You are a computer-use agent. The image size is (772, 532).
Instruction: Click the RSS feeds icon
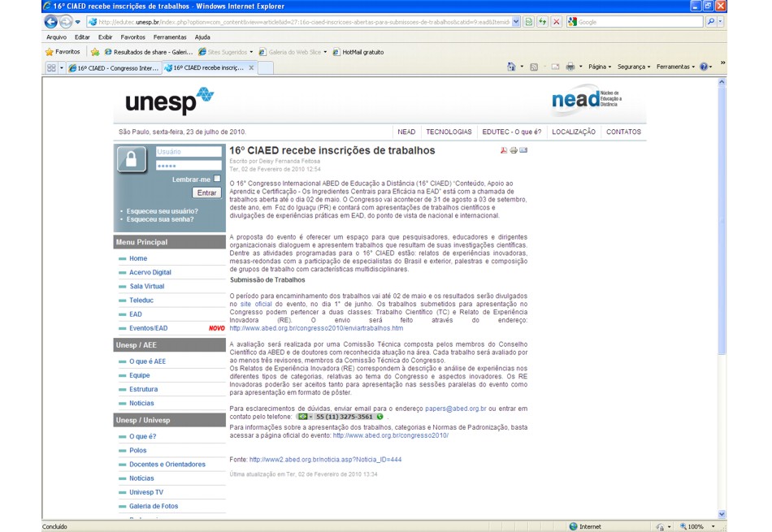(534, 67)
